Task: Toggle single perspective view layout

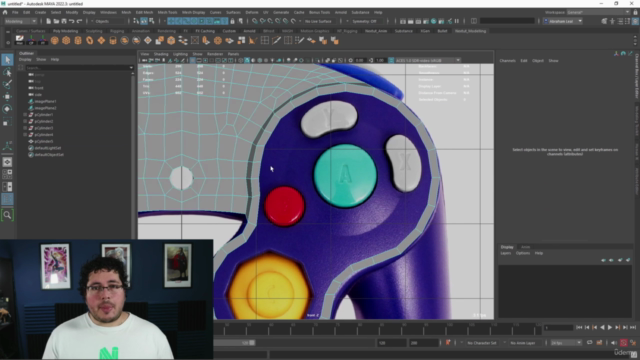Action: 7,162
